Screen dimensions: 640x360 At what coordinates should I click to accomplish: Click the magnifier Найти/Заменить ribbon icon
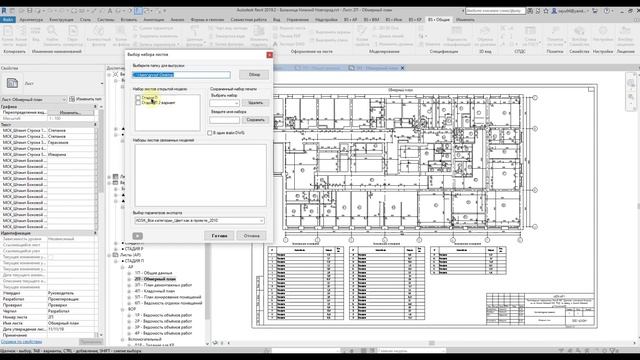pyautogui.click(x=52, y=36)
